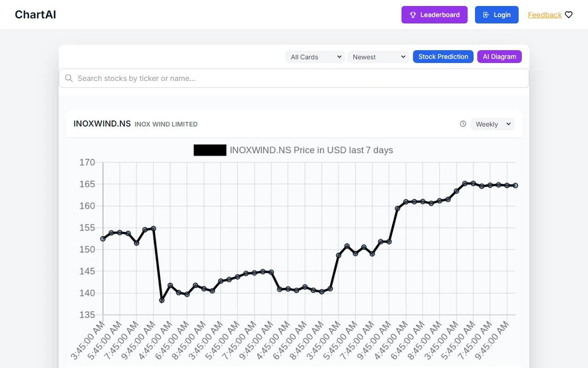Toggle the black chart legend swatch

[x=210, y=150]
